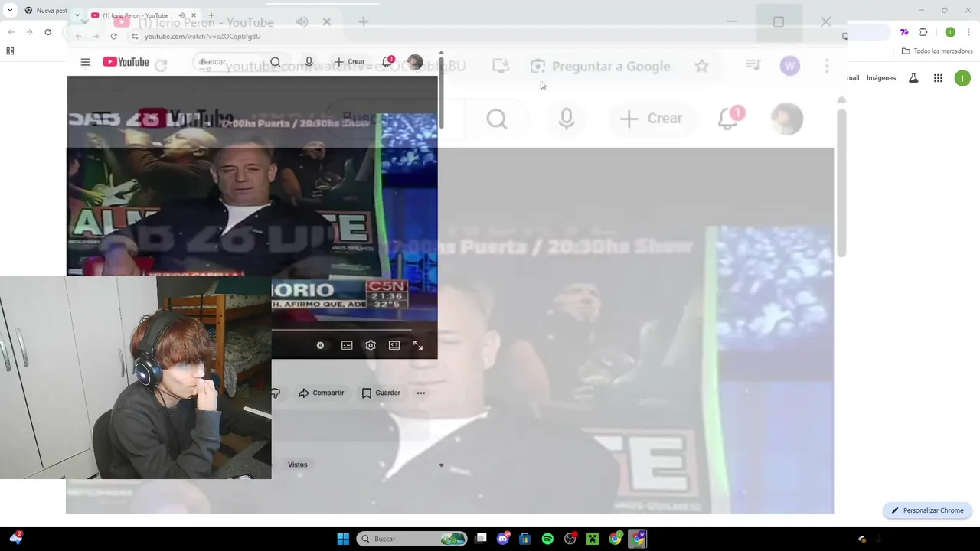Open the YouTube hamburger guide menu
Viewport: 980px width, 551px height.
(x=85, y=62)
